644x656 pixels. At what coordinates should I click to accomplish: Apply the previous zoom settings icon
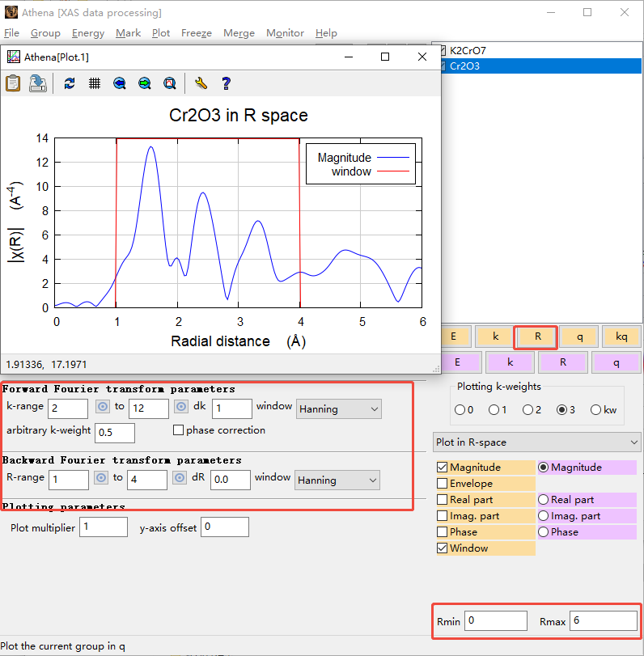120,83
